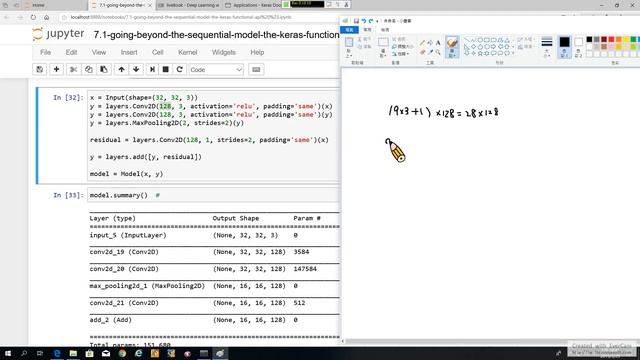This screenshot has height=360, width=640.
Task: Expand the Paint shapes gallery arrow
Action: point(513,53)
